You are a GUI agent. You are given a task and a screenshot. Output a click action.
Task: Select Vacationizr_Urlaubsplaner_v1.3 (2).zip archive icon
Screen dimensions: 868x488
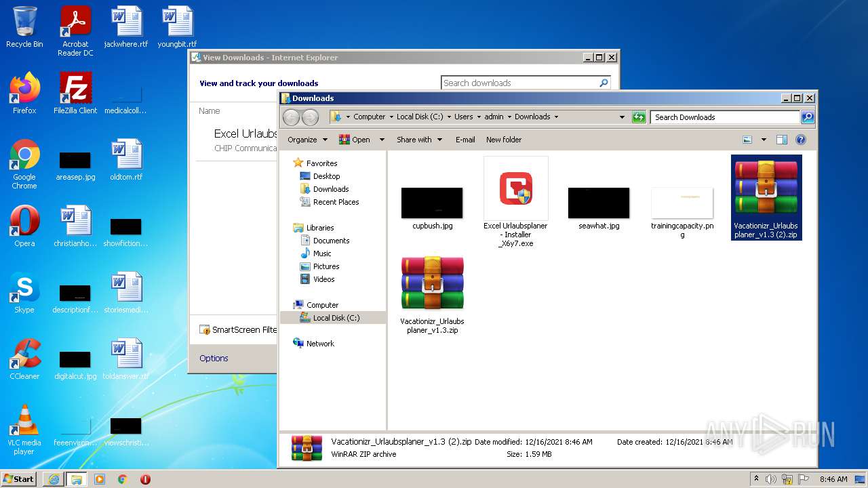(766, 188)
